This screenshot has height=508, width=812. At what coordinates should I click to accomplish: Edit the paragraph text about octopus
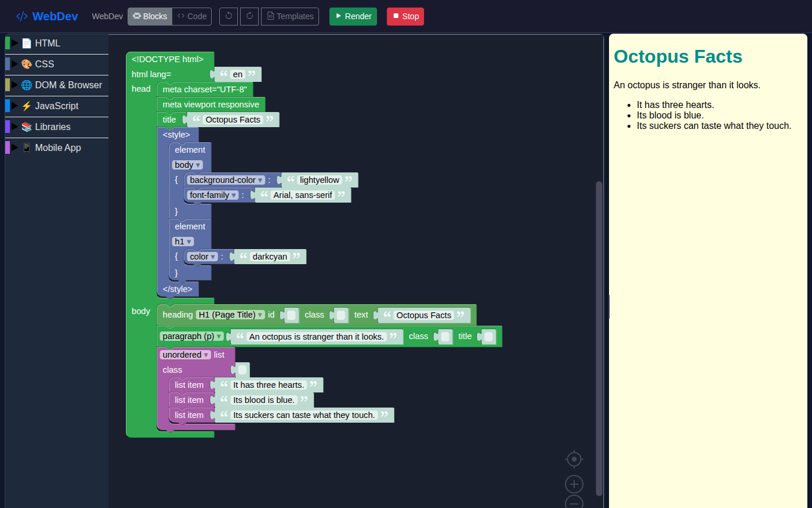pyautogui.click(x=317, y=337)
